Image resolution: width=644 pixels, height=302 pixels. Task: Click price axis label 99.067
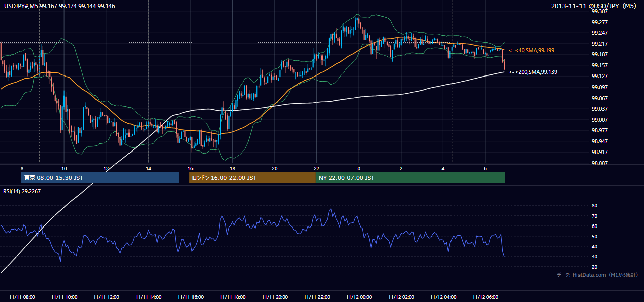pos(599,98)
